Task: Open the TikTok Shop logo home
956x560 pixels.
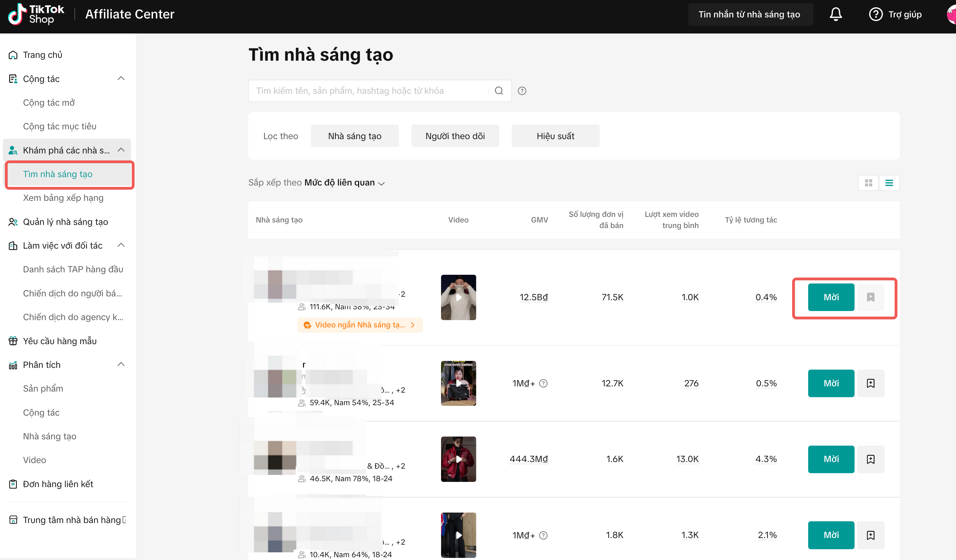Action: [36, 14]
